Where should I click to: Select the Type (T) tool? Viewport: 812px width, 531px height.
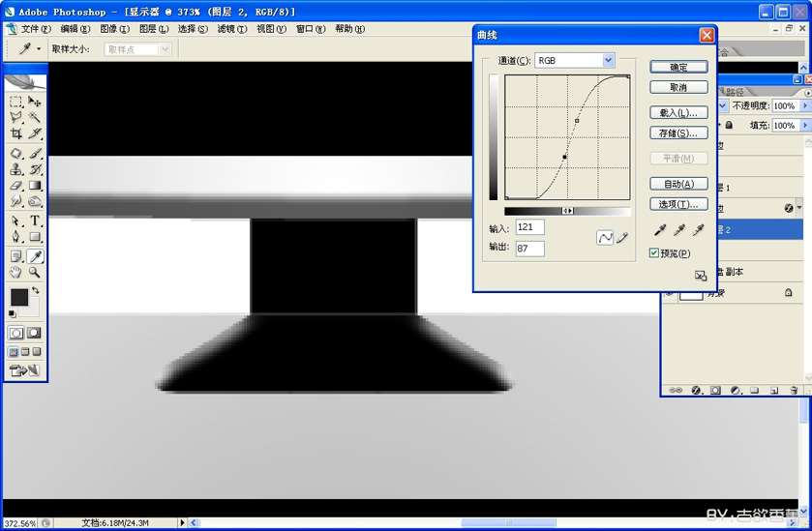tap(35, 221)
